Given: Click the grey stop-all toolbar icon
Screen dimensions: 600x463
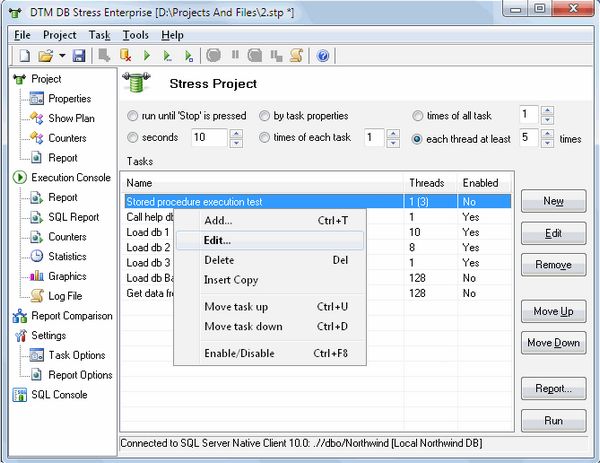Looking at the screenshot, I should point(255,56).
